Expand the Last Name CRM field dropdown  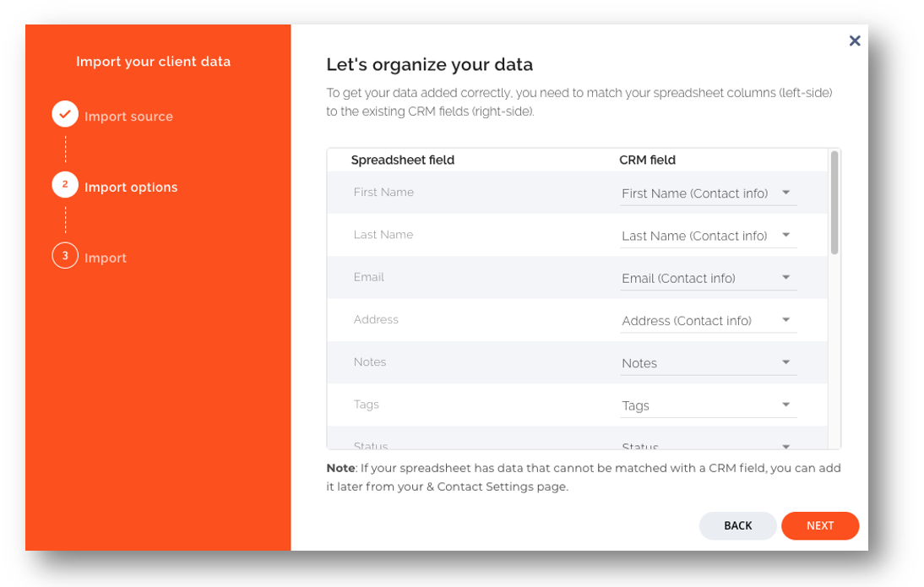708,236
